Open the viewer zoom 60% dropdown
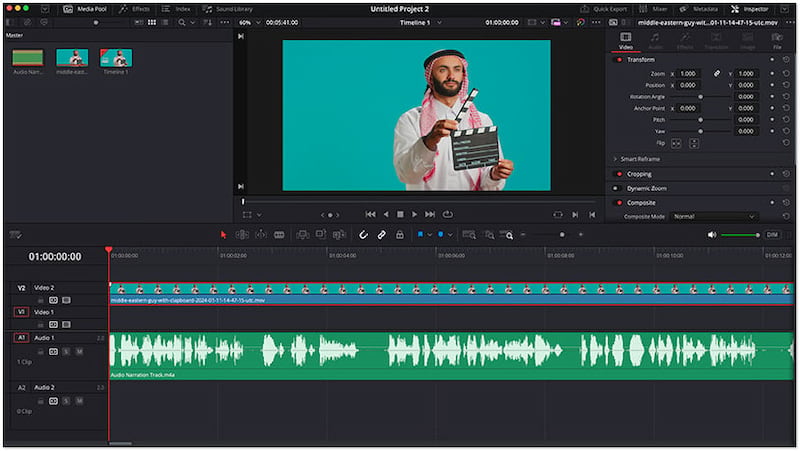The width and height of the screenshot is (800, 451). (x=249, y=22)
